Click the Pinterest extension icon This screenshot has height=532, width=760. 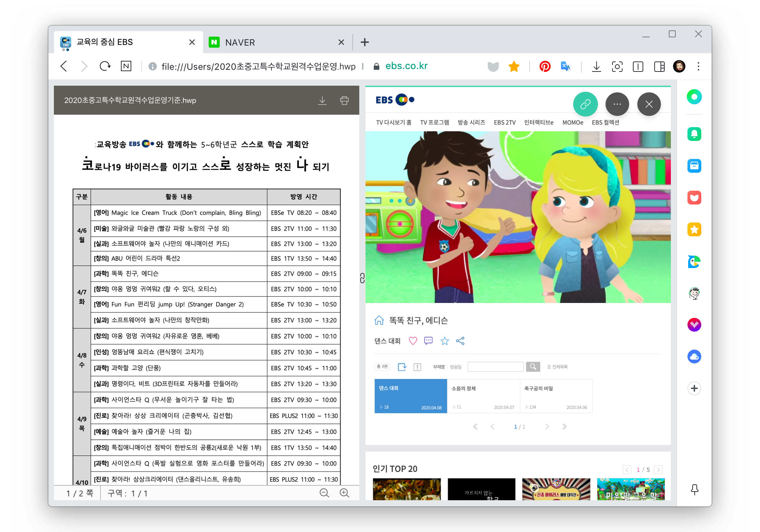point(545,66)
